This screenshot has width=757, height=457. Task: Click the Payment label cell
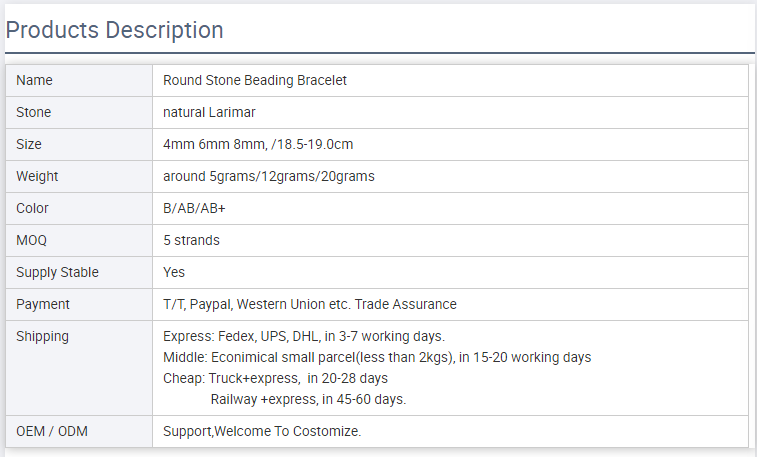(x=43, y=304)
